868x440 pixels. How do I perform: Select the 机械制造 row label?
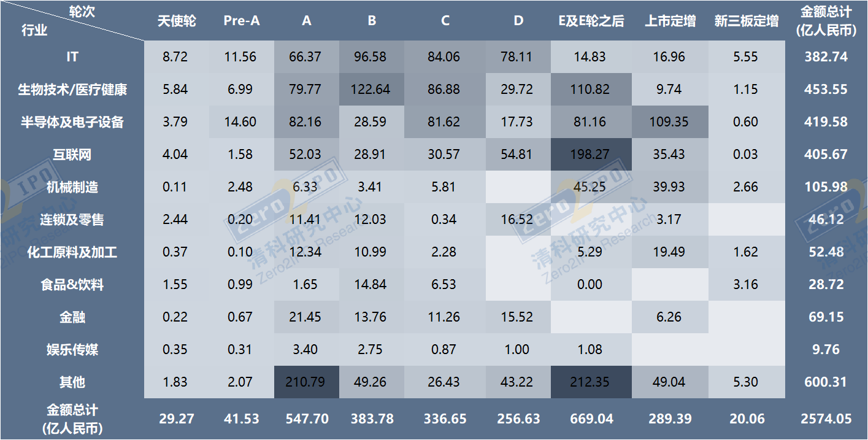click(x=72, y=187)
